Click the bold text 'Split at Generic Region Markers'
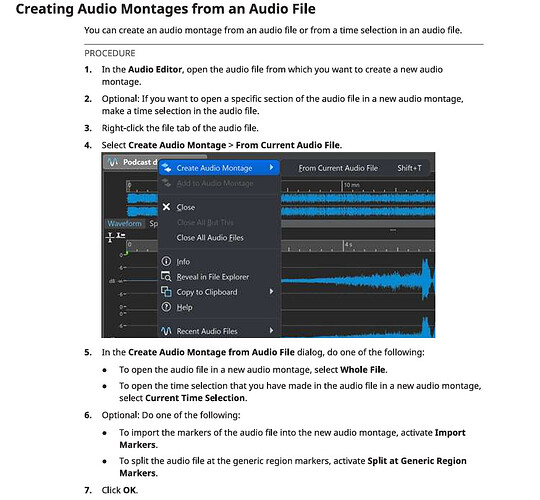This screenshot has width=540, height=500. (293, 467)
